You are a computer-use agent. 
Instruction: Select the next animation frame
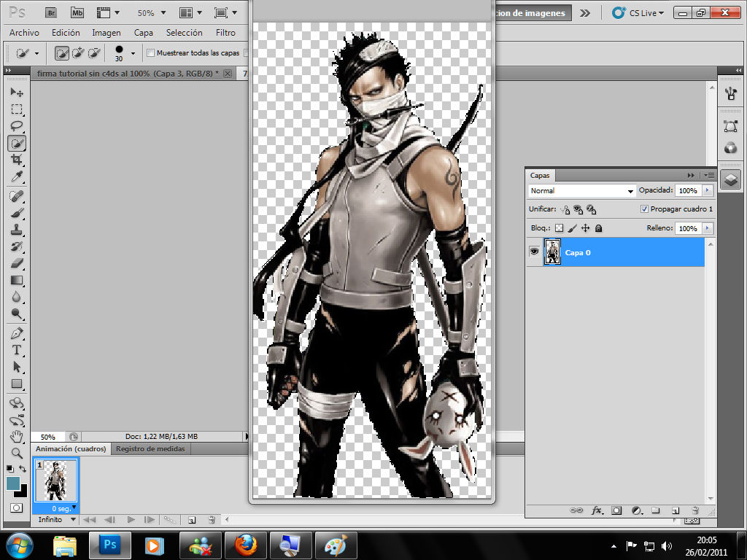pyautogui.click(x=149, y=519)
